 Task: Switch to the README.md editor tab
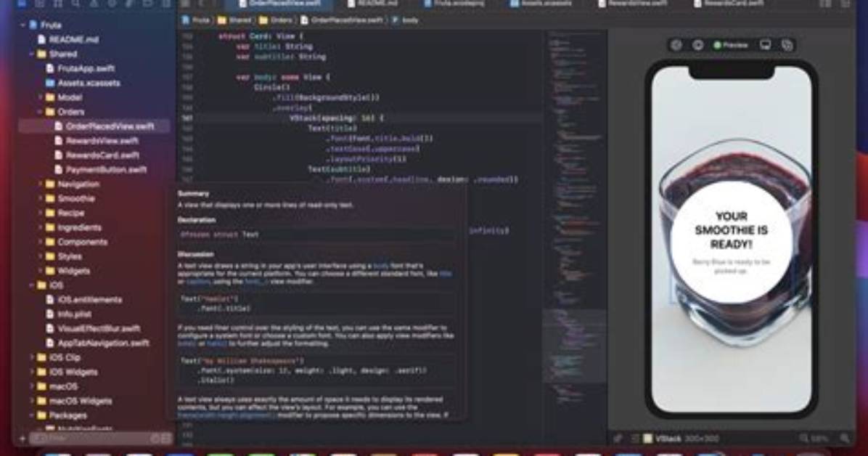(x=372, y=4)
